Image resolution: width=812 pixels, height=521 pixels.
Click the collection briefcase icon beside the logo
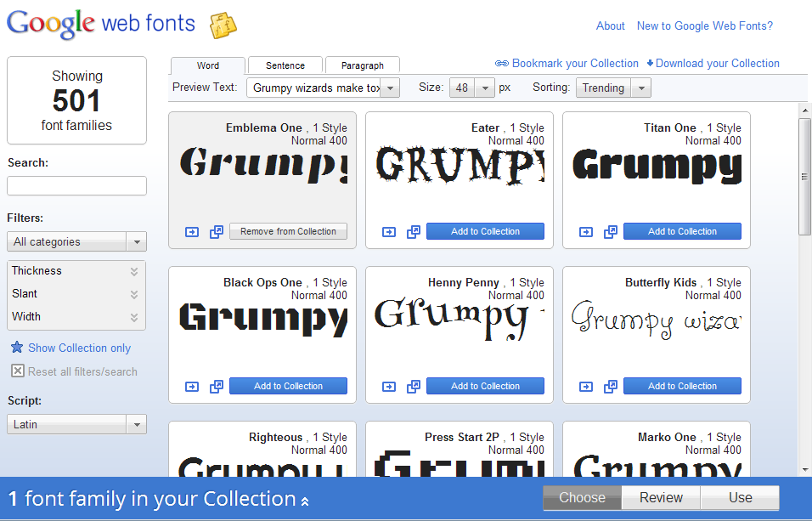[223, 25]
